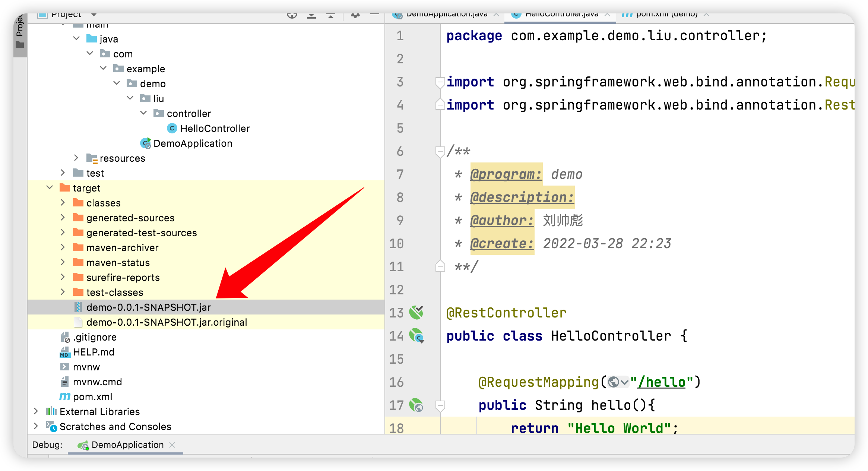Follow the "/hello" mapping link in code
The image size is (868, 471).
pos(662,382)
